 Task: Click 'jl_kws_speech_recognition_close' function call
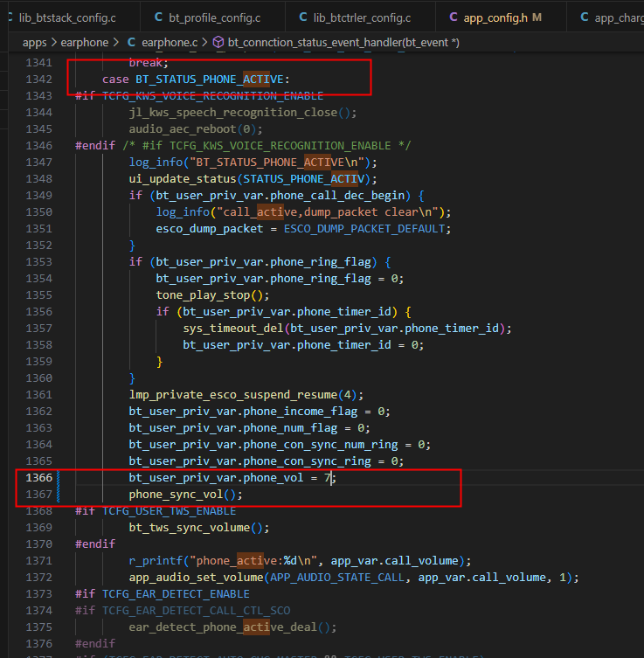(232, 113)
